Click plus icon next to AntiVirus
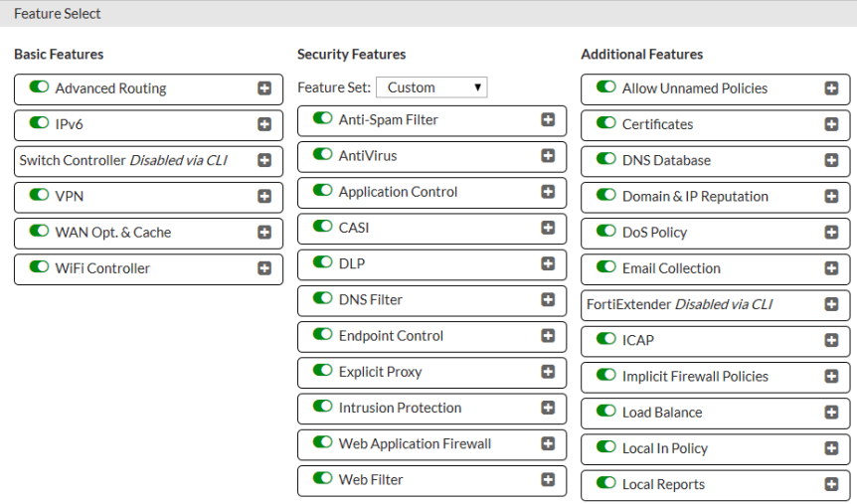 coord(548,156)
